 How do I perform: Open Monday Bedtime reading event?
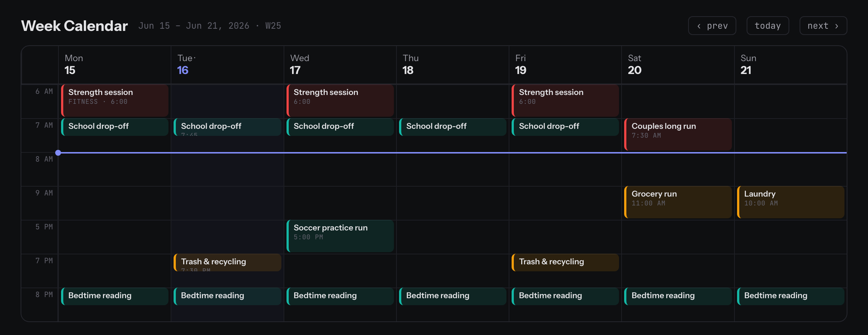[x=115, y=296]
